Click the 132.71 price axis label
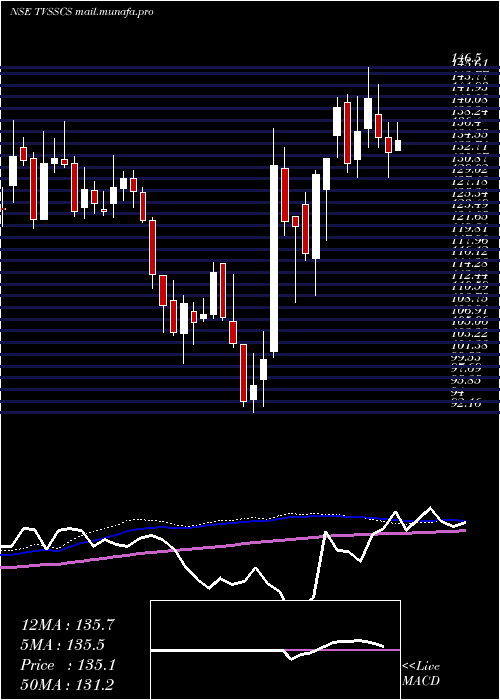The height and width of the screenshot is (700, 500). (470, 147)
